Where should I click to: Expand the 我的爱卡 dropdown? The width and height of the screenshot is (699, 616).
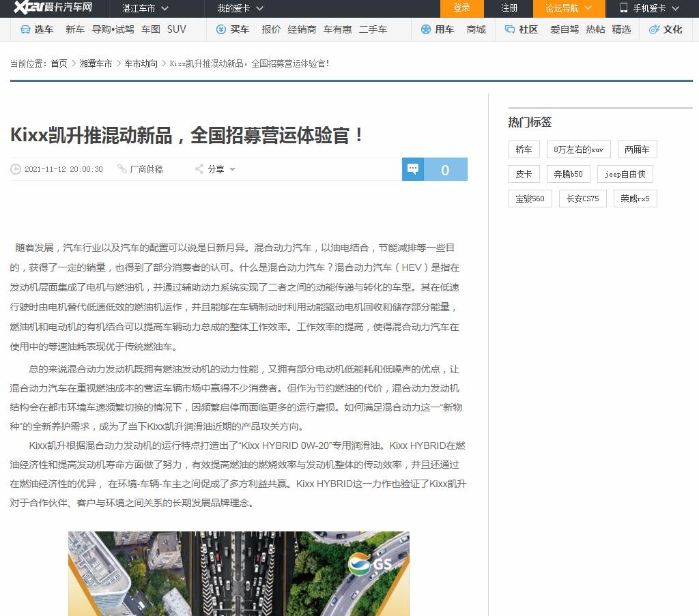(x=240, y=8)
